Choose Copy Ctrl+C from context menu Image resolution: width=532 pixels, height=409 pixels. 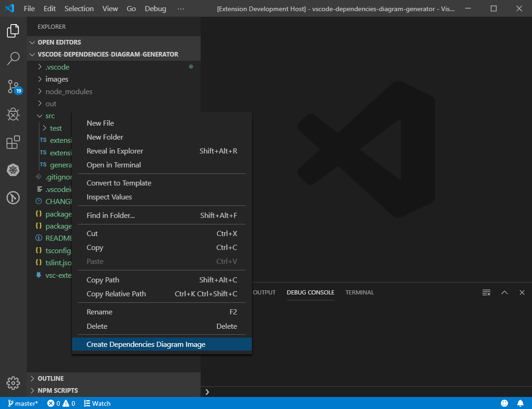[x=162, y=248]
